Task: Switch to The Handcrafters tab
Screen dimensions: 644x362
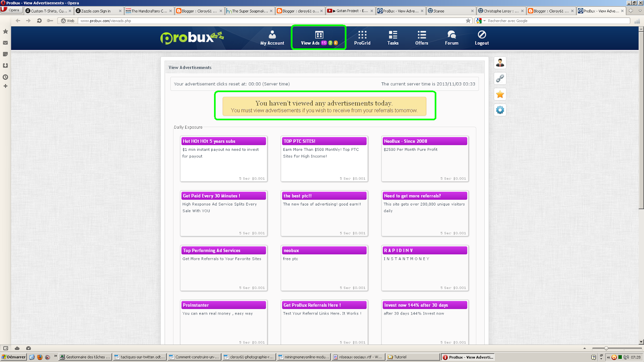Action: point(149,11)
